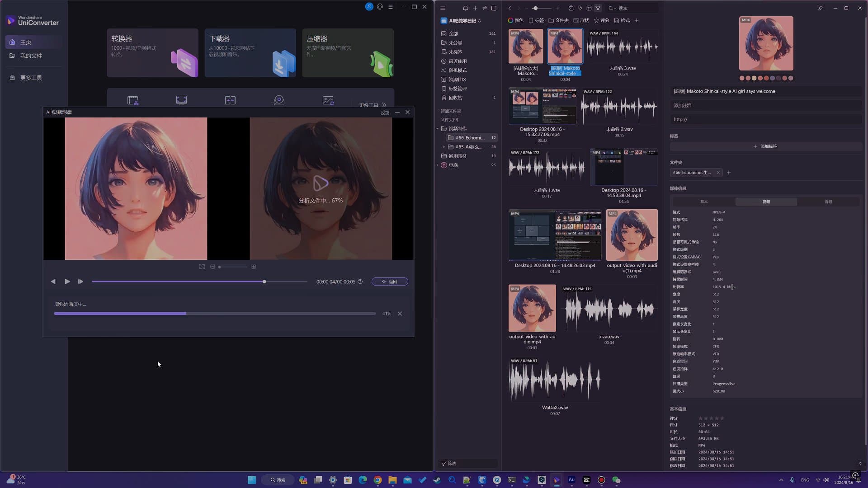The height and width of the screenshot is (488, 868).
Task: Step to next frame in enhancer
Action: tap(80, 282)
